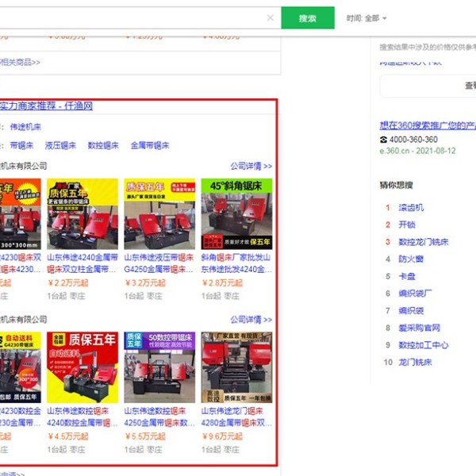Select suggested search 数控加工中心
The height and width of the screenshot is (476, 476).
coord(424,345)
